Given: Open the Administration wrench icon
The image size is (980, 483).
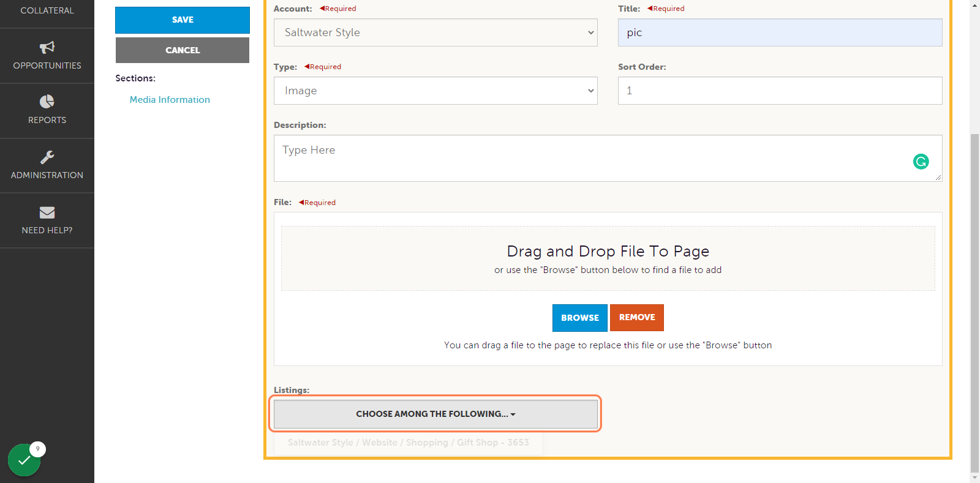Looking at the screenshot, I should click(x=47, y=157).
